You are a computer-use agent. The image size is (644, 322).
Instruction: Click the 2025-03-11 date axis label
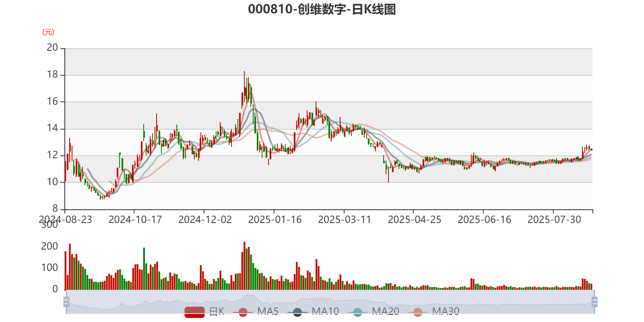[345, 219]
